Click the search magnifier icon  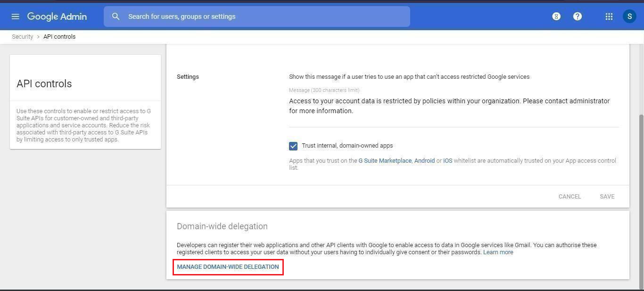pos(116,17)
